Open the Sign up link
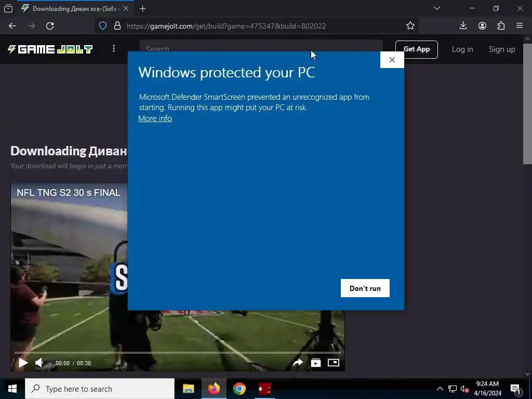 pyautogui.click(x=502, y=49)
